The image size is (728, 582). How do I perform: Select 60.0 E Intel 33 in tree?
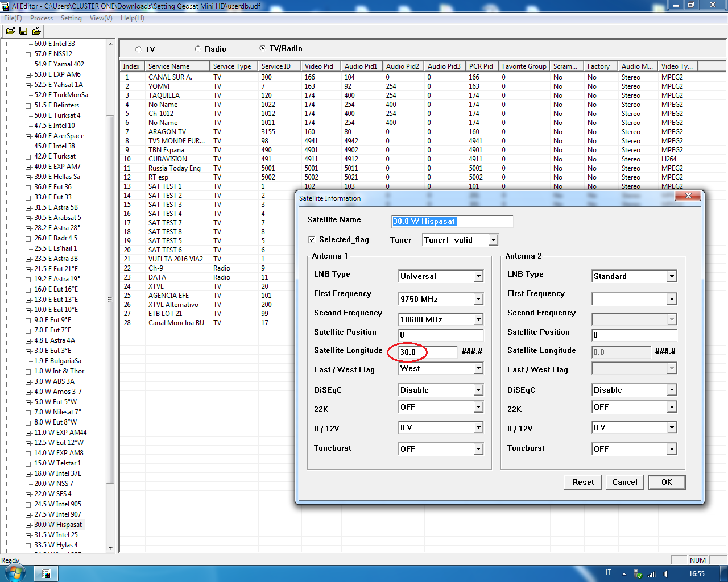point(55,44)
